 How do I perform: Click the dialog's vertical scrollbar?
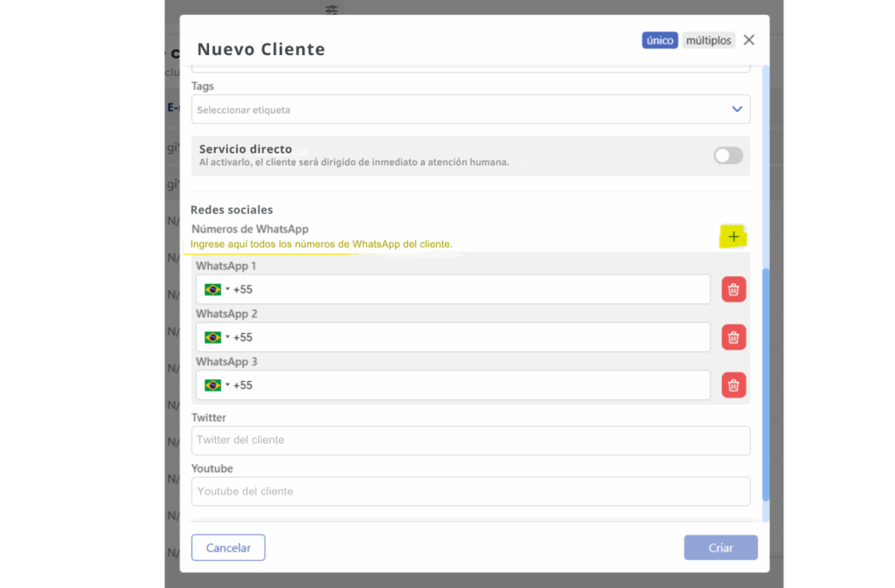click(767, 384)
